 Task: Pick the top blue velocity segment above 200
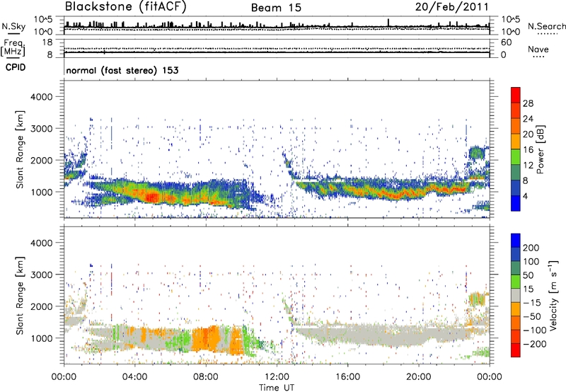coord(516,241)
